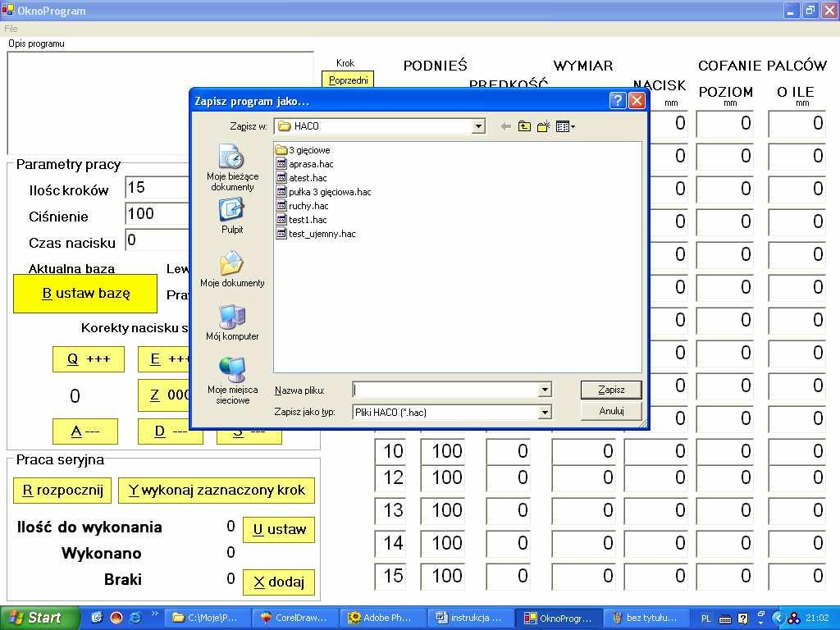Open Moje dokumenty location

[x=232, y=269]
